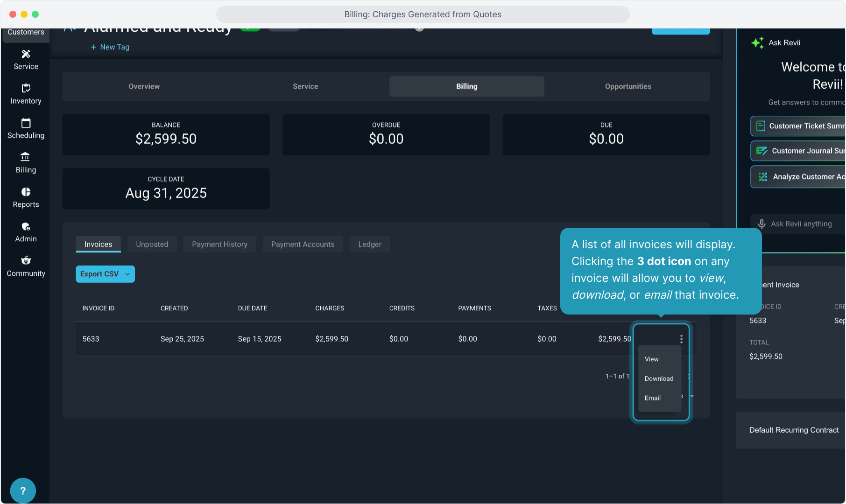The width and height of the screenshot is (846, 504).
Task: Open the Community icon in sidebar
Action: [x=26, y=260]
